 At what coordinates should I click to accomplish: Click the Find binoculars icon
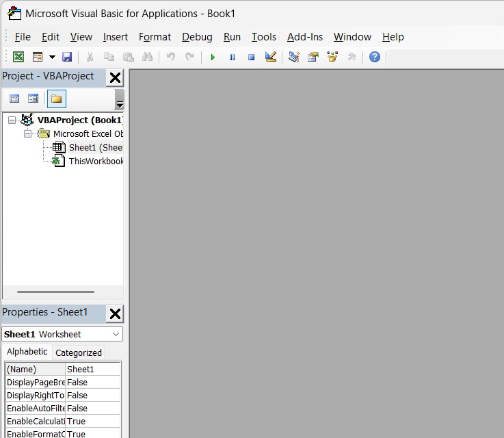pyautogui.click(x=147, y=57)
